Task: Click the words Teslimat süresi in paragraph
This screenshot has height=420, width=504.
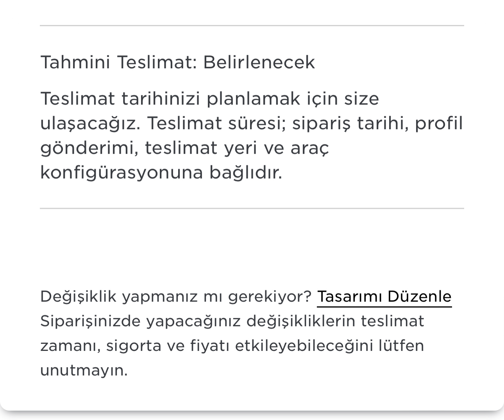Action: [217, 123]
